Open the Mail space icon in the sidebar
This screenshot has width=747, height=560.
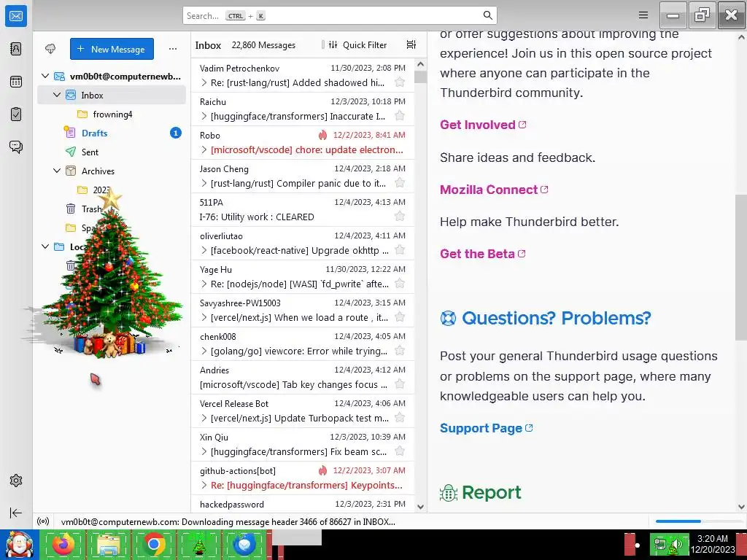click(x=16, y=16)
